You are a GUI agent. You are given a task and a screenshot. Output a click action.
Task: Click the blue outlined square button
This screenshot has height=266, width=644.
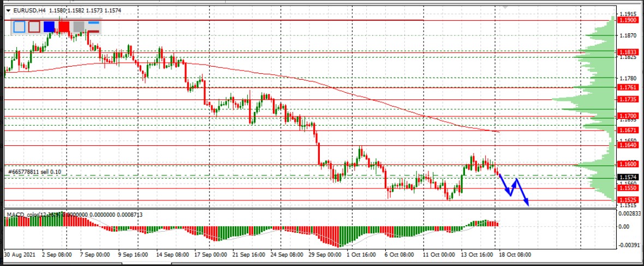coord(19,27)
